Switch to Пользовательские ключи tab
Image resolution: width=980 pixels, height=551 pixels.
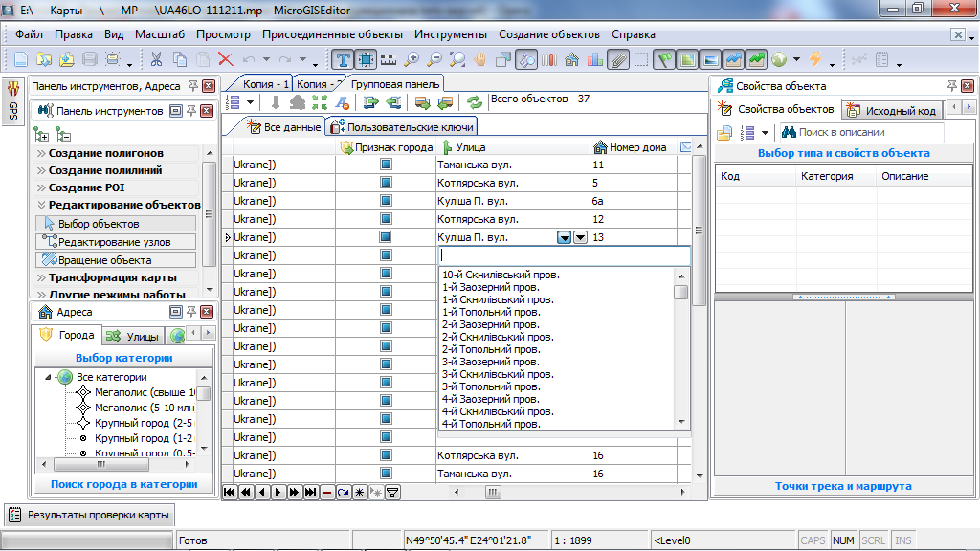coord(402,126)
